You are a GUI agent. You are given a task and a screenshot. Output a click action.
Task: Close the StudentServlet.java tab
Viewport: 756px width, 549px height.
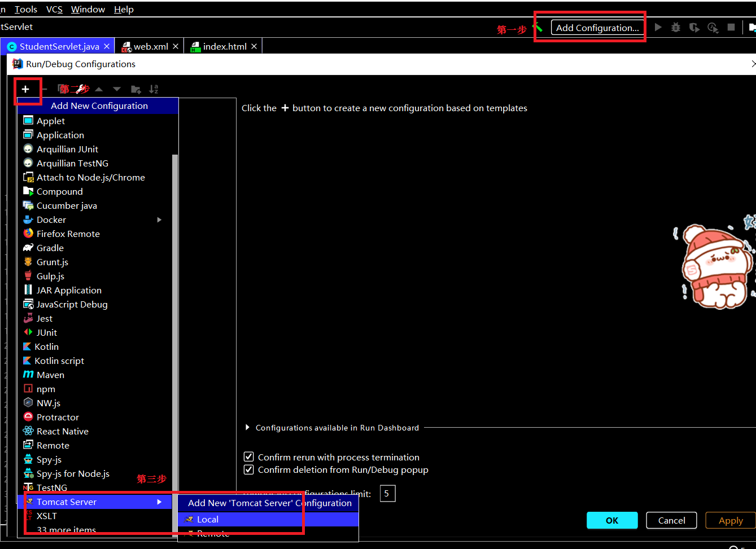(x=107, y=46)
